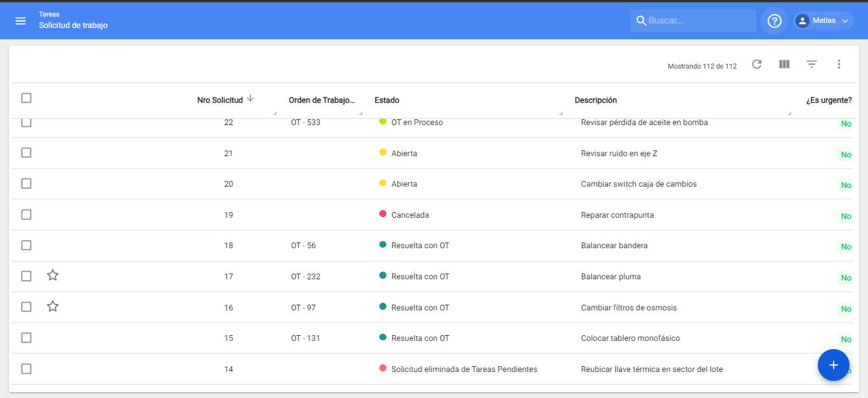Toggle the select-all checkbox in header
868x398 pixels.
(x=26, y=98)
